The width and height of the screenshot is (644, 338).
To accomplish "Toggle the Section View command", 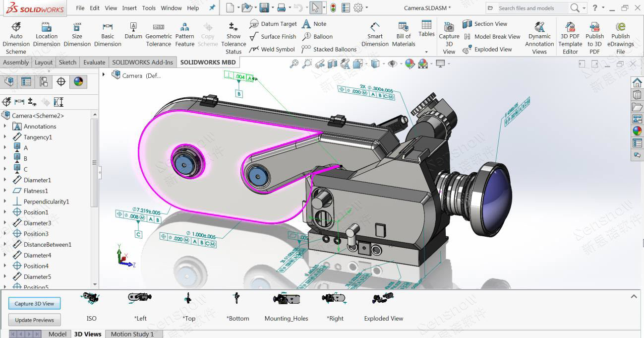I will point(467,24).
